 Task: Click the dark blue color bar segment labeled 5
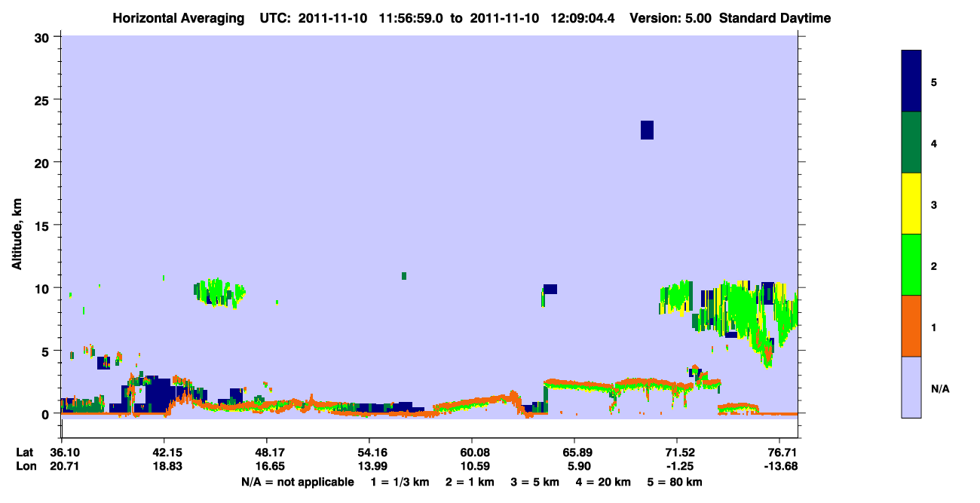tap(911, 81)
